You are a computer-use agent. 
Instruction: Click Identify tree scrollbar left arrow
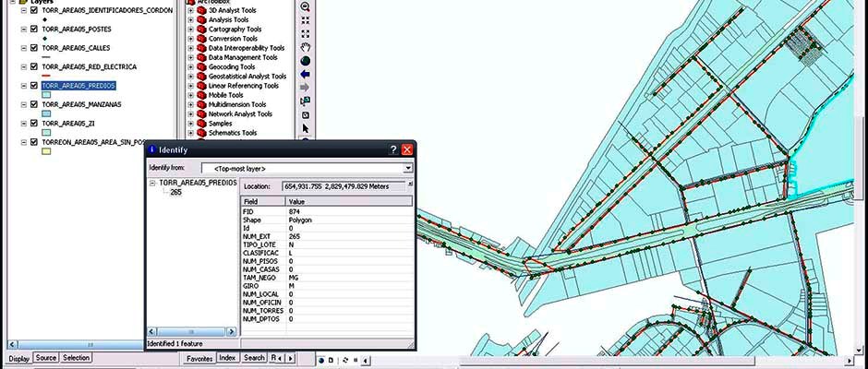[151, 331]
